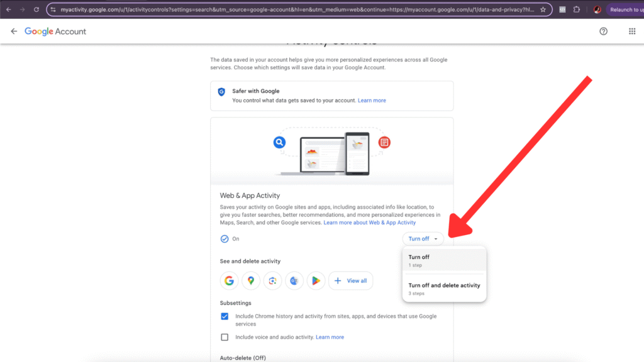Click the Relaunch to update button
Viewport: 644px width, 362px height.
[x=626, y=9]
